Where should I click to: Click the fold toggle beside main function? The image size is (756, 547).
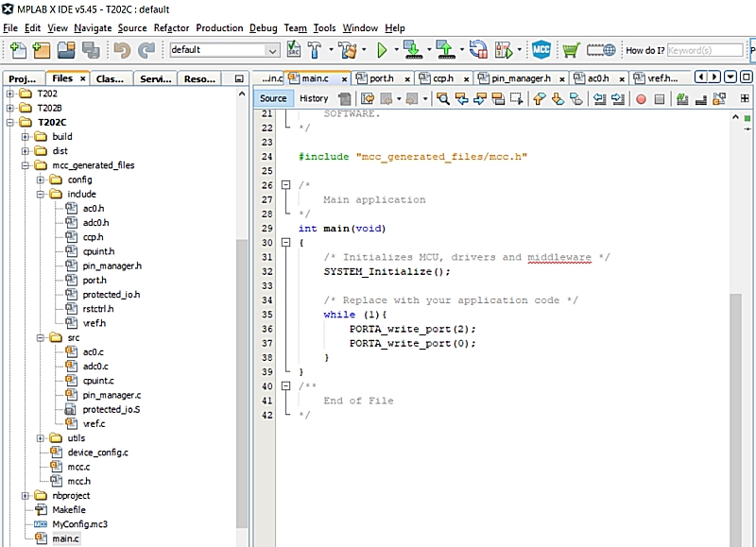[x=285, y=243]
